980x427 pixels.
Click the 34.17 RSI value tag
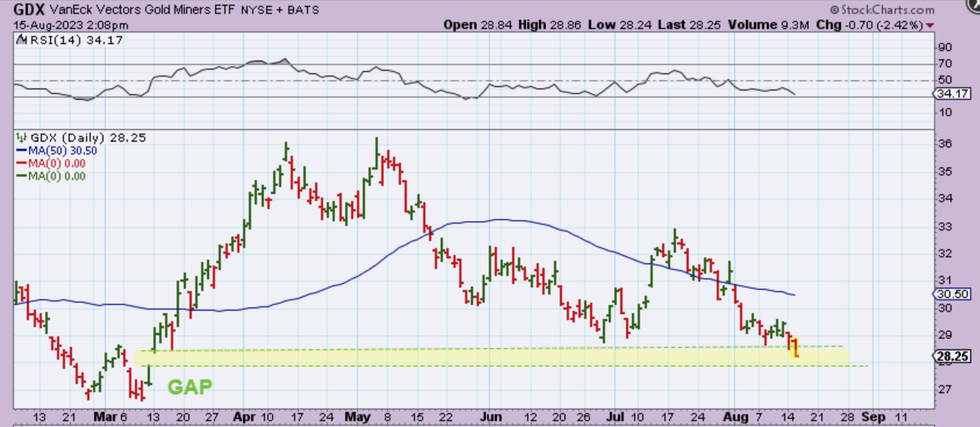pyautogui.click(x=953, y=94)
